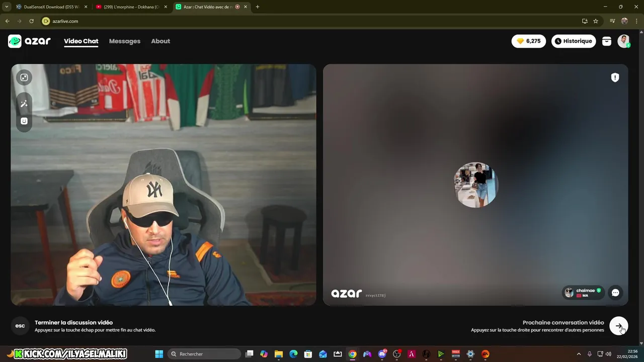Switch to L'morphine - Dokhana YouTube tab

pos(131,7)
